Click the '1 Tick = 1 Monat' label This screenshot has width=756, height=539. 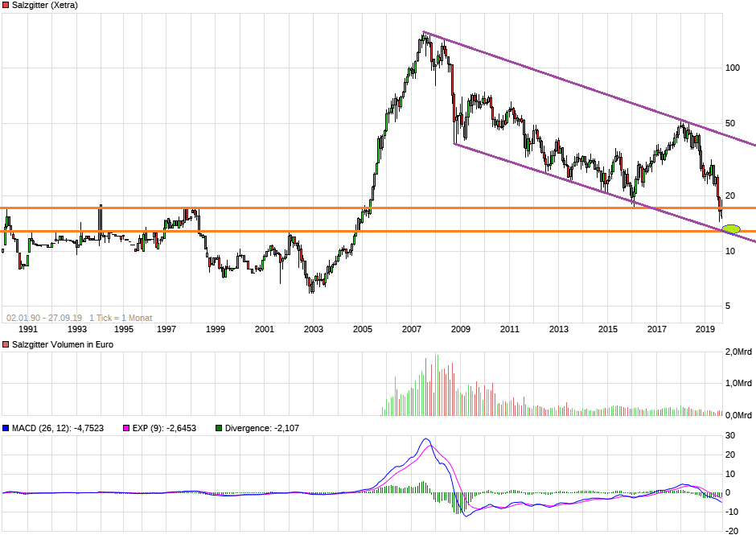121,318
